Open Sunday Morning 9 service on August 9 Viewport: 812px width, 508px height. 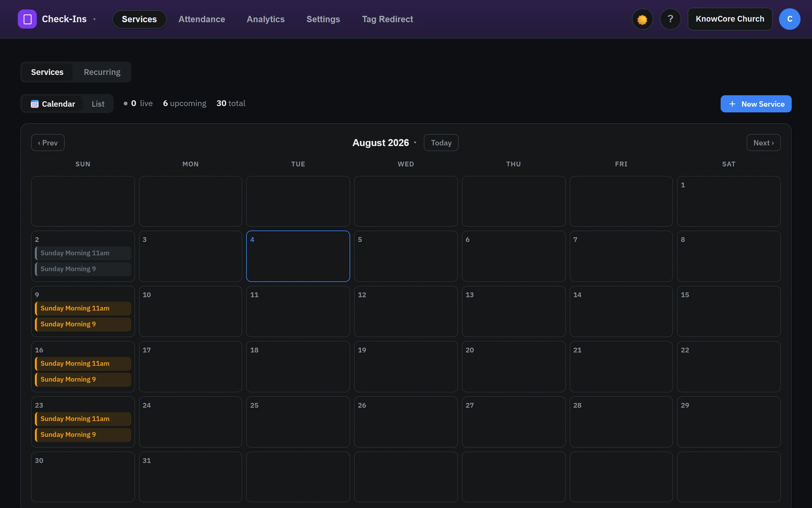click(x=83, y=324)
